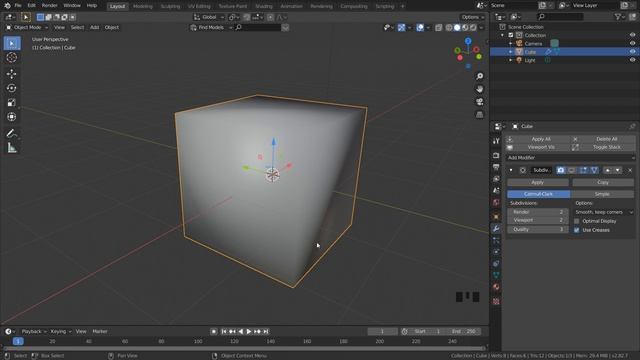The image size is (640, 360).
Task: Open the Modifiers wrench properties tab
Action: pos(496,229)
